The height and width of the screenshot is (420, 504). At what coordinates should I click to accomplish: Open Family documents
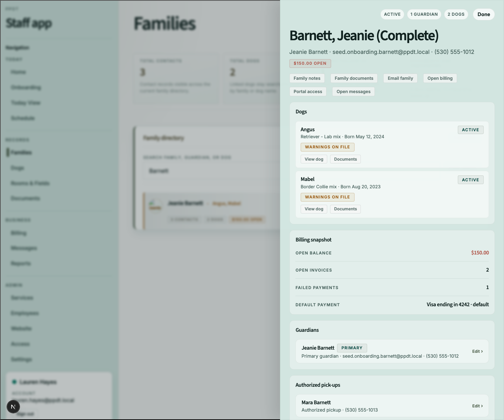coord(354,78)
